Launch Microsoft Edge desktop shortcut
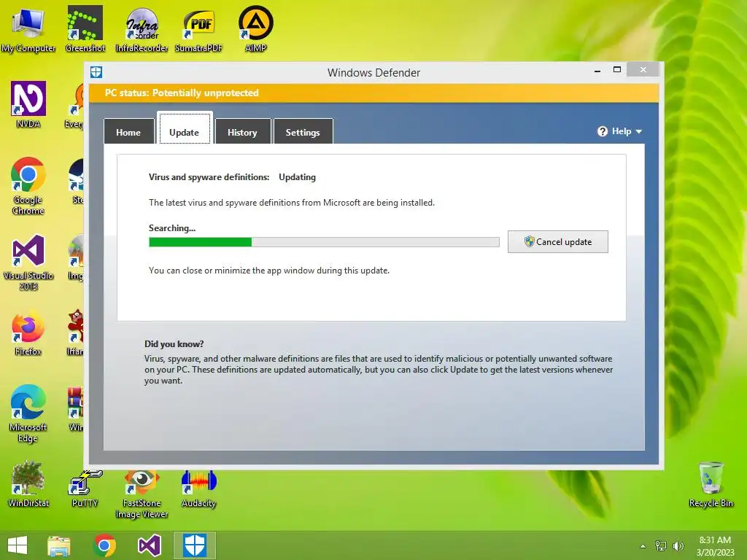The image size is (747, 560). click(28, 413)
